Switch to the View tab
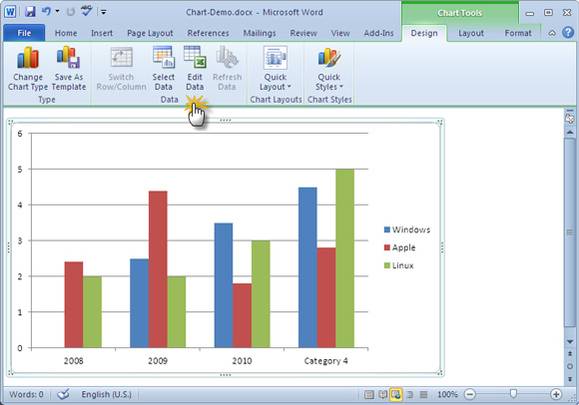 (x=340, y=33)
